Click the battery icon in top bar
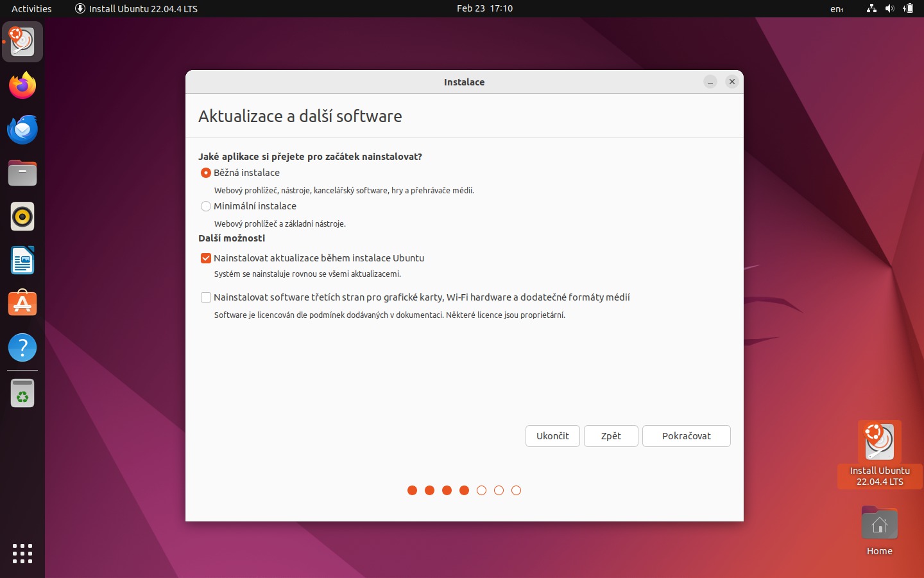924x578 pixels. click(x=908, y=8)
